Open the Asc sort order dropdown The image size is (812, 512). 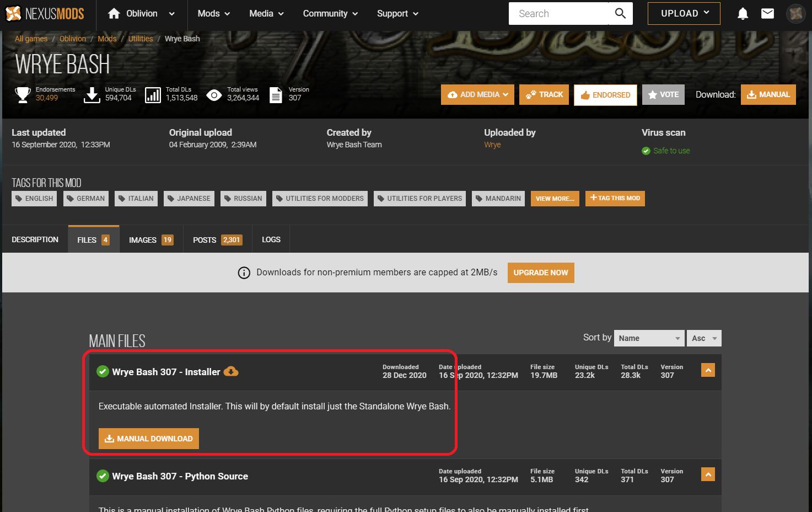705,338
